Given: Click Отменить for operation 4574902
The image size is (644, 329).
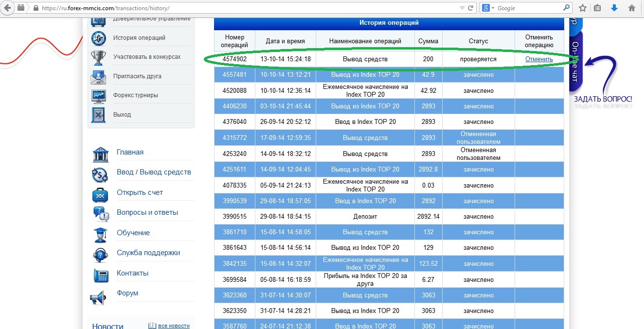Looking at the screenshot, I should point(539,59).
